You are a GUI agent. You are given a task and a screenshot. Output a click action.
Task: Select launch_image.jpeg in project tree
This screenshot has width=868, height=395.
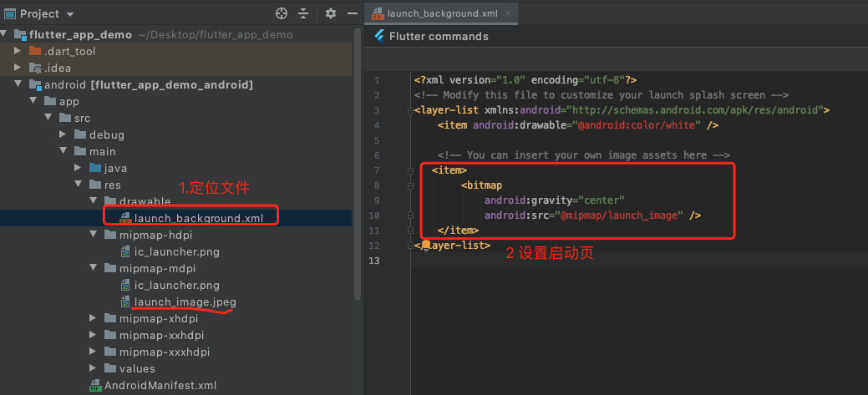[185, 302]
